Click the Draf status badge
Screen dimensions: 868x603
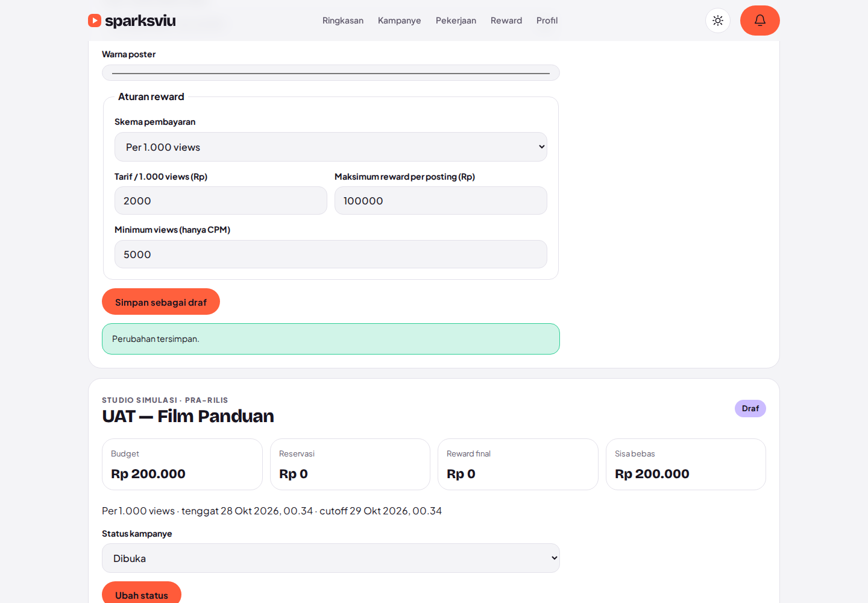[x=750, y=409]
